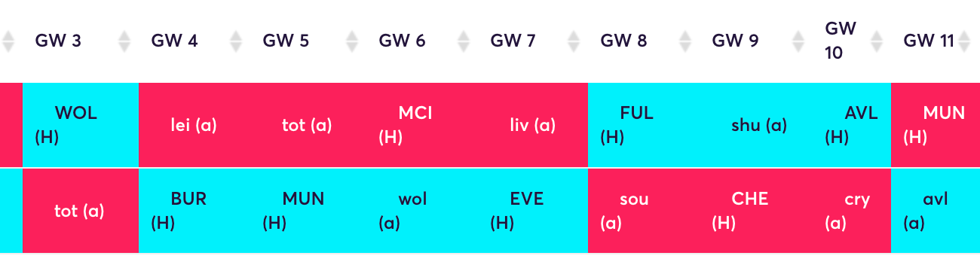Select the avl (a) fixture cell
The width and height of the screenshot is (980, 277).
click(x=936, y=211)
